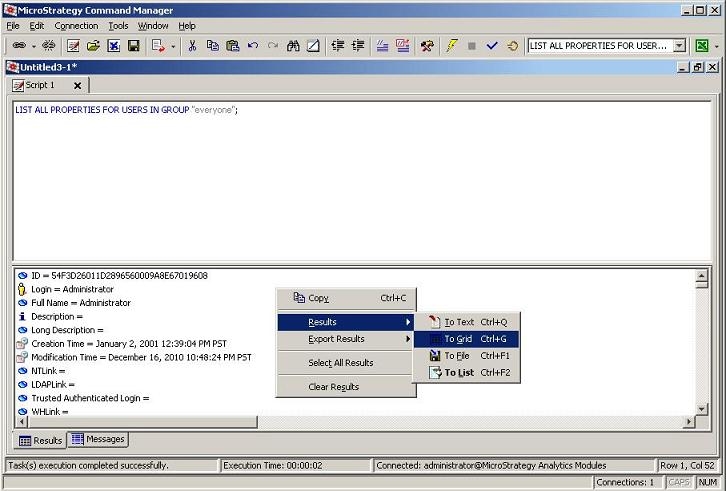Open the Help menu
Image resolution: width=726 pixels, height=491 pixels.
(187, 26)
